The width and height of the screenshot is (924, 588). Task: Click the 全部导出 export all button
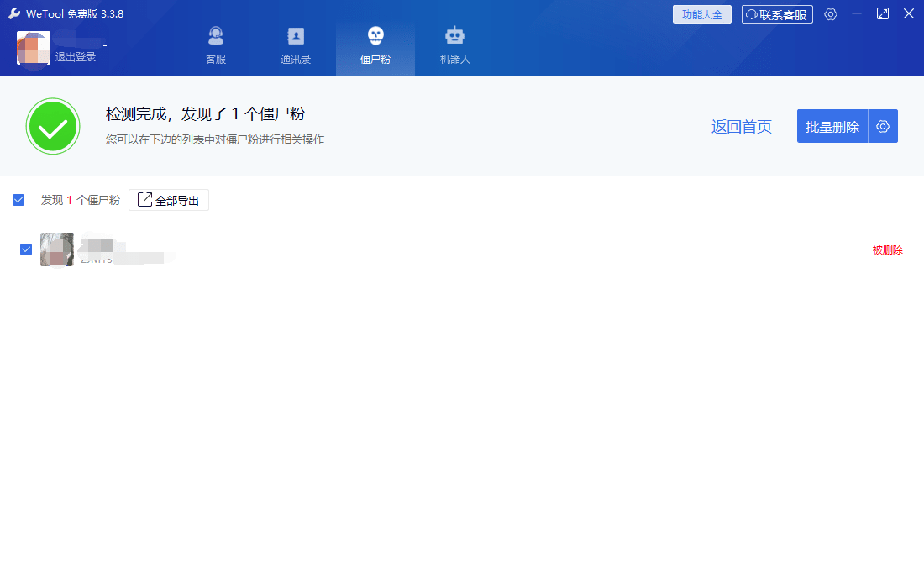169,200
